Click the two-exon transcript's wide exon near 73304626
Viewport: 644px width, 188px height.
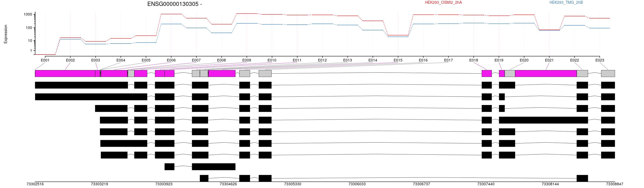pos(214,167)
